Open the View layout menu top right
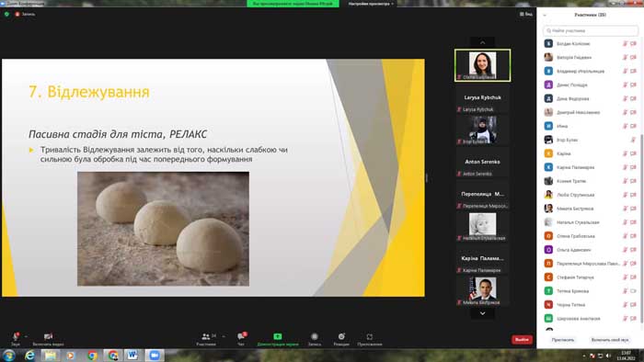The width and height of the screenshot is (644, 362). pyautogui.click(x=526, y=14)
